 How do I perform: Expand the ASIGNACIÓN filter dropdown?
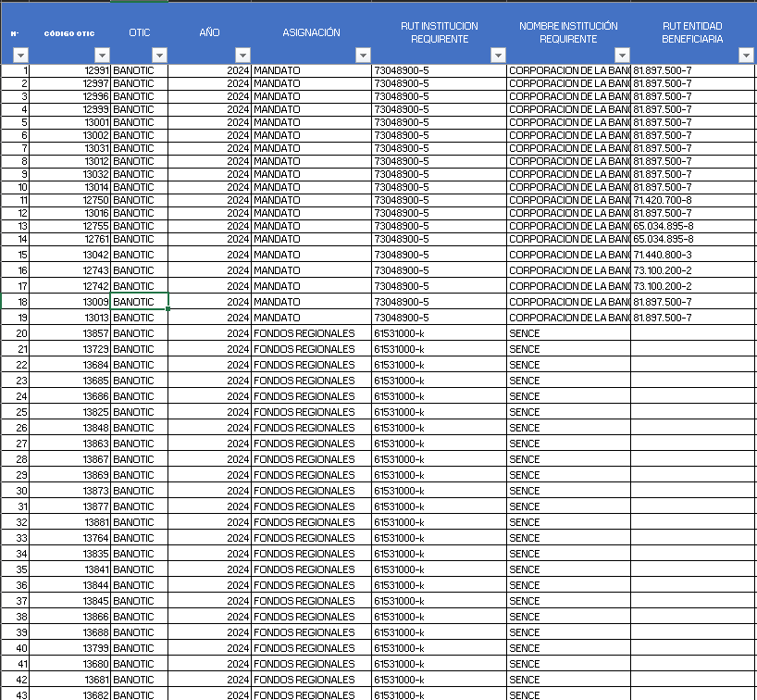coord(363,56)
